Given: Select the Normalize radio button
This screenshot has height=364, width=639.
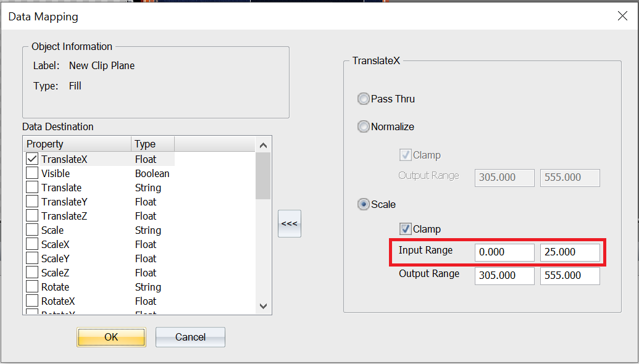Looking at the screenshot, I should tap(364, 126).
